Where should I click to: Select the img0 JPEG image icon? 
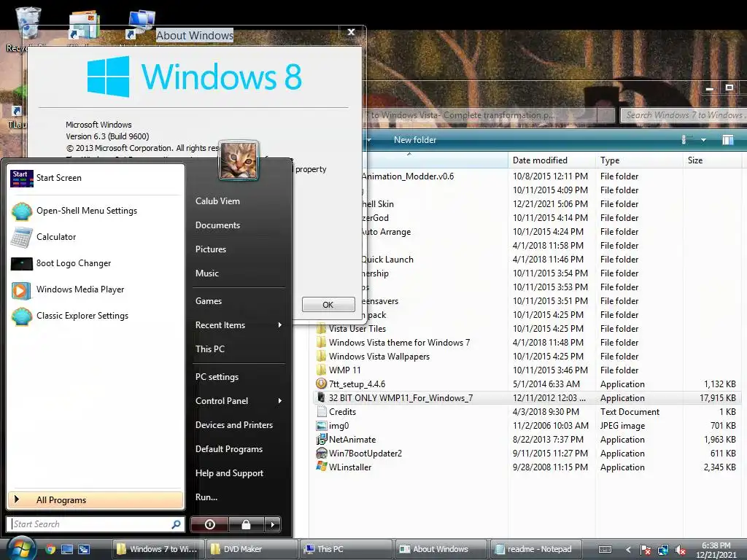(322, 426)
